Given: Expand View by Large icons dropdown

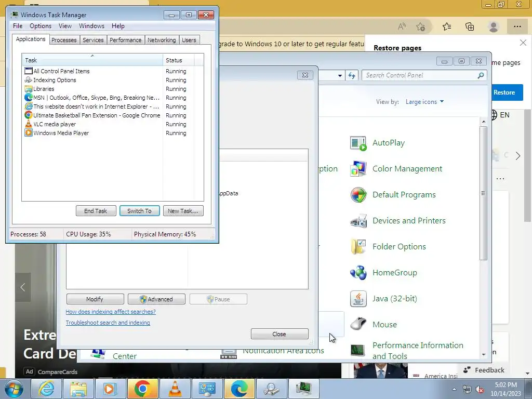Looking at the screenshot, I should pyautogui.click(x=424, y=102).
